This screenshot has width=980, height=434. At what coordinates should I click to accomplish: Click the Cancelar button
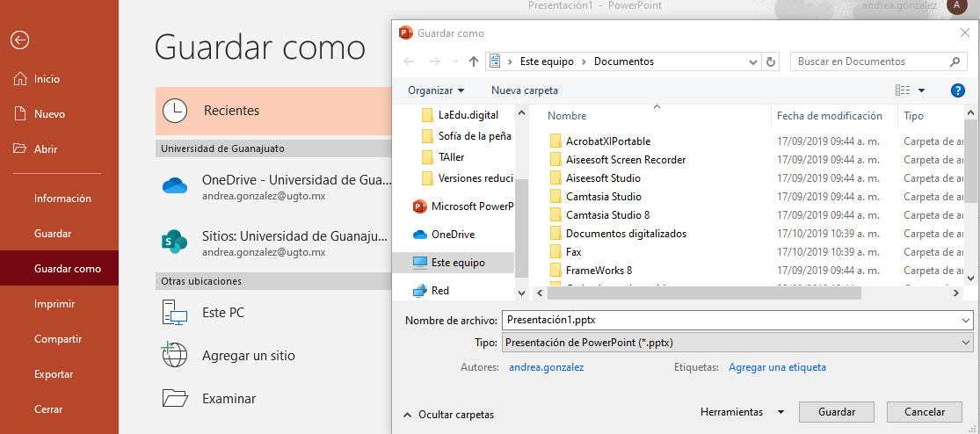(x=925, y=412)
